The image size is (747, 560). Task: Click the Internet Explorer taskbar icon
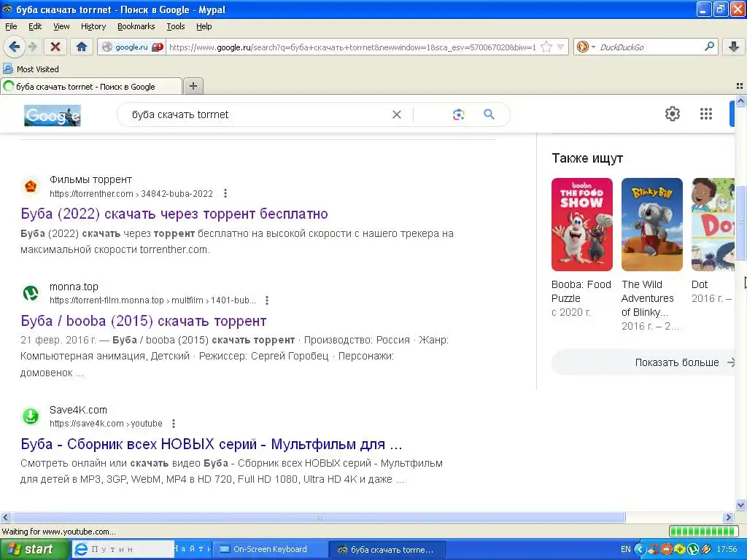[81, 550]
